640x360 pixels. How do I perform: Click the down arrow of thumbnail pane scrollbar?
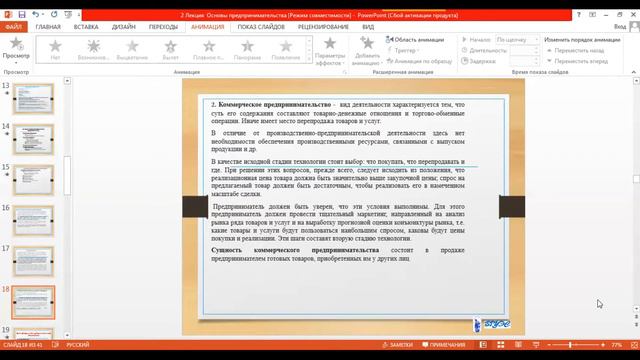(67, 335)
